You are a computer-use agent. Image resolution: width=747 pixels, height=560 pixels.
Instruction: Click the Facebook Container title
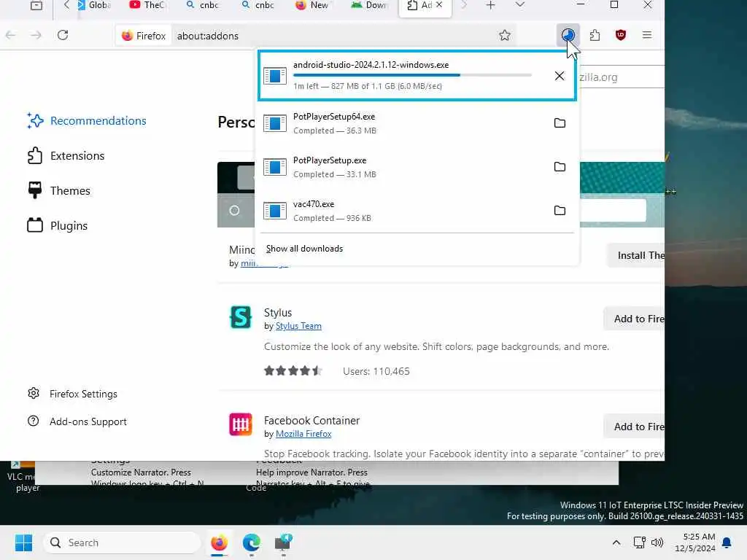point(311,421)
